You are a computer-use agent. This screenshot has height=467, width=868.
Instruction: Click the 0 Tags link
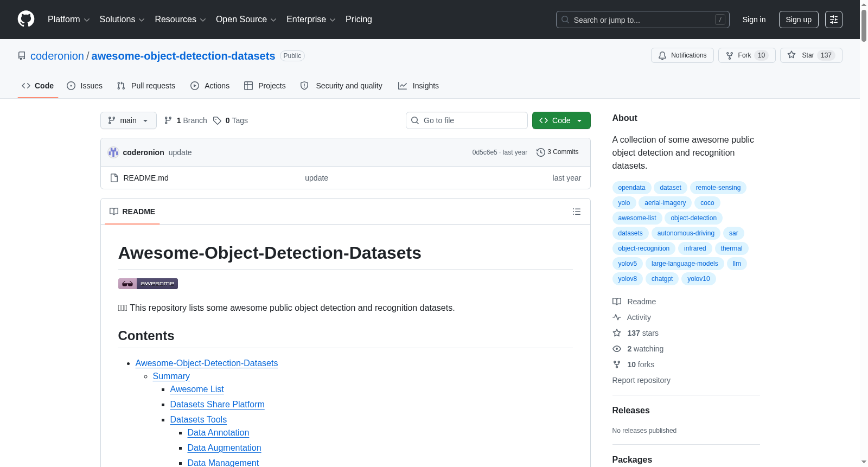[x=231, y=120]
